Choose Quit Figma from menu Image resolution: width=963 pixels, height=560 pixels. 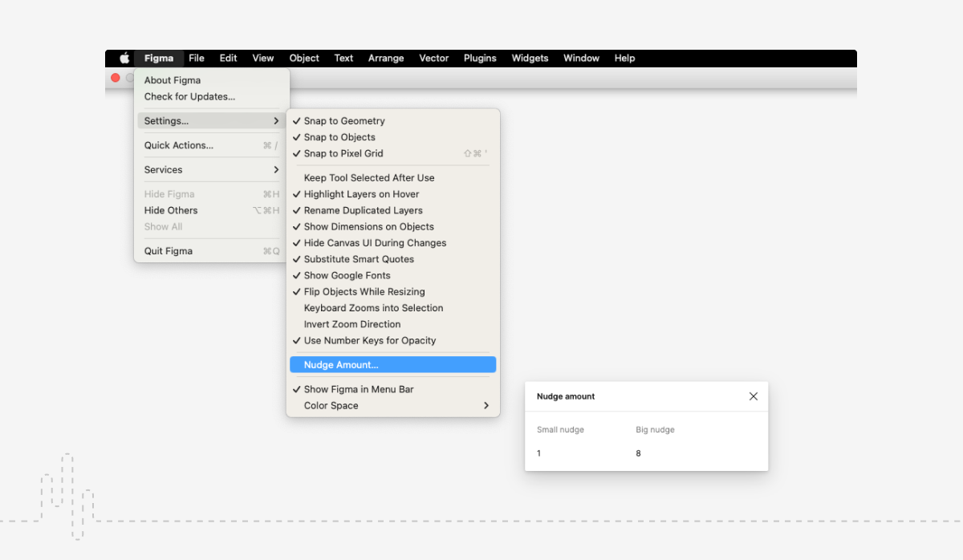[169, 251]
